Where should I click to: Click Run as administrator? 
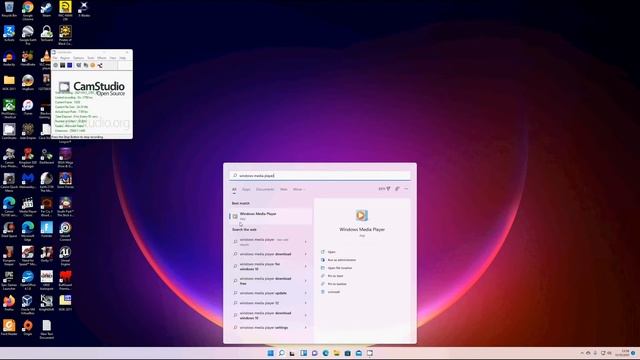(342, 260)
